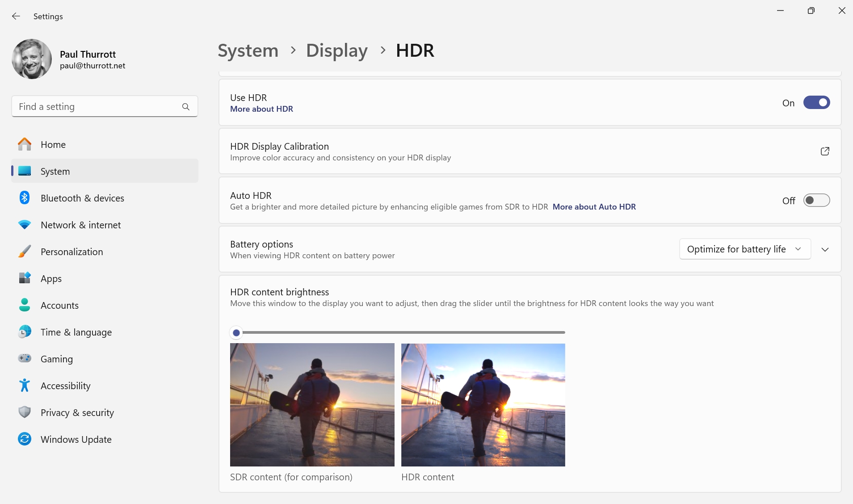The width and height of the screenshot is (853, 504).
Task: Click the HDR content brightness slider handle
Action: pyautogui.click(x=236, y=333)
